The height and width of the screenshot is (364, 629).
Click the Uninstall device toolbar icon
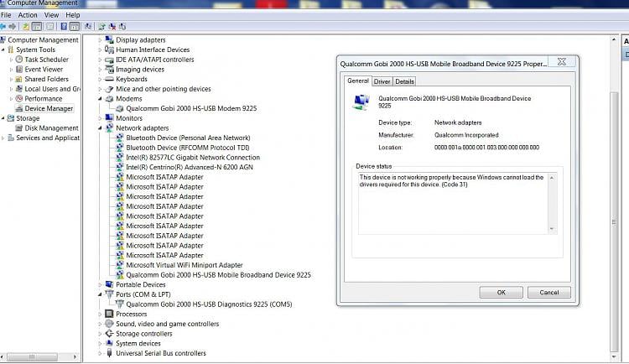pos(112,27)
